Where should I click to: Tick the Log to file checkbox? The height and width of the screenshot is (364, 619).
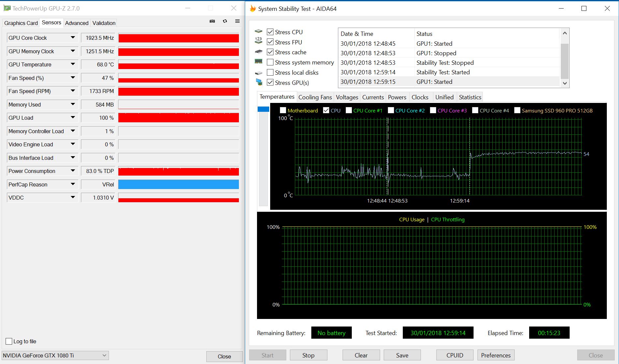[9, 341]
